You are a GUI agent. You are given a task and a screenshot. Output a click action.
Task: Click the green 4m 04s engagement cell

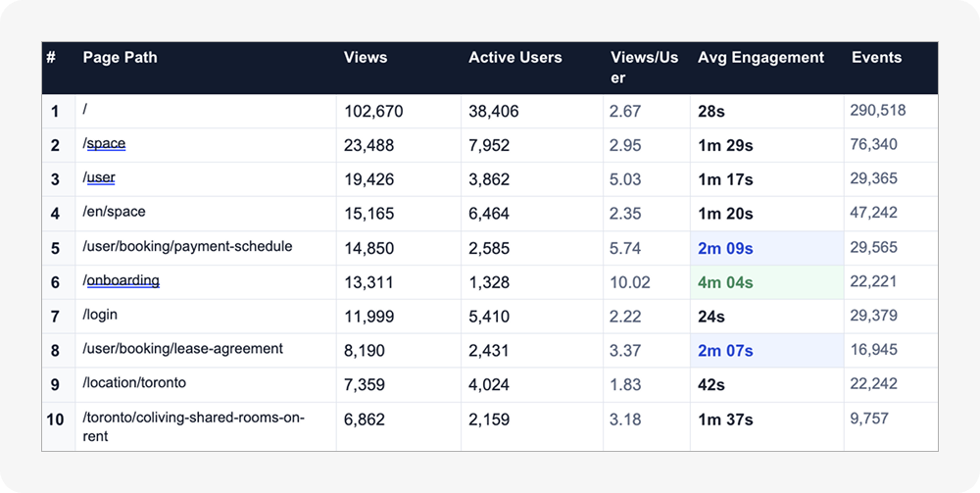coord(725,282)
